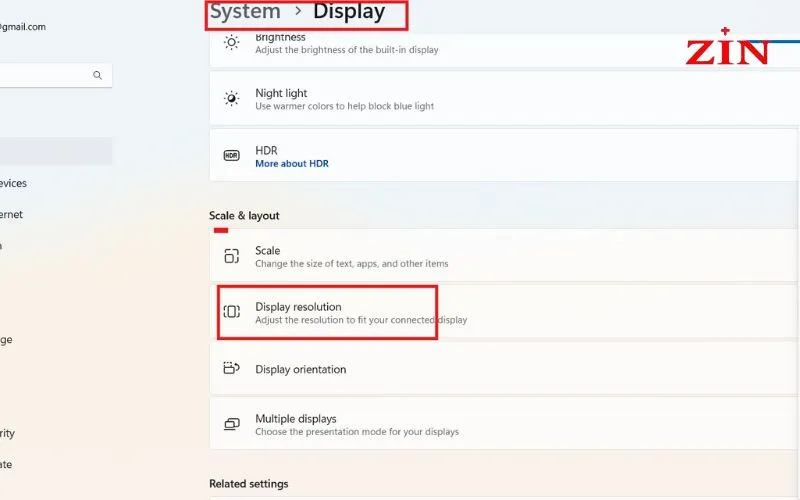Click the Display breadcrumb title
This screenshot has height=500, width=800.
[x=348, y=13]
